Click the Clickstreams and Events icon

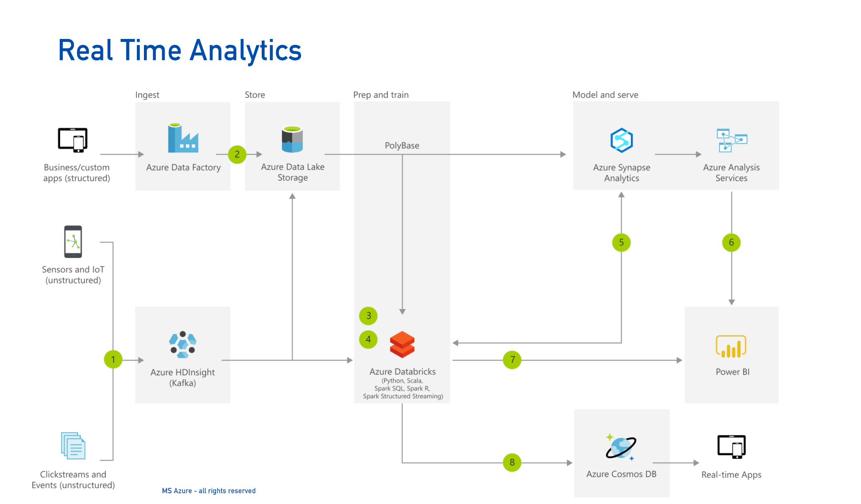tap(72, 450)
